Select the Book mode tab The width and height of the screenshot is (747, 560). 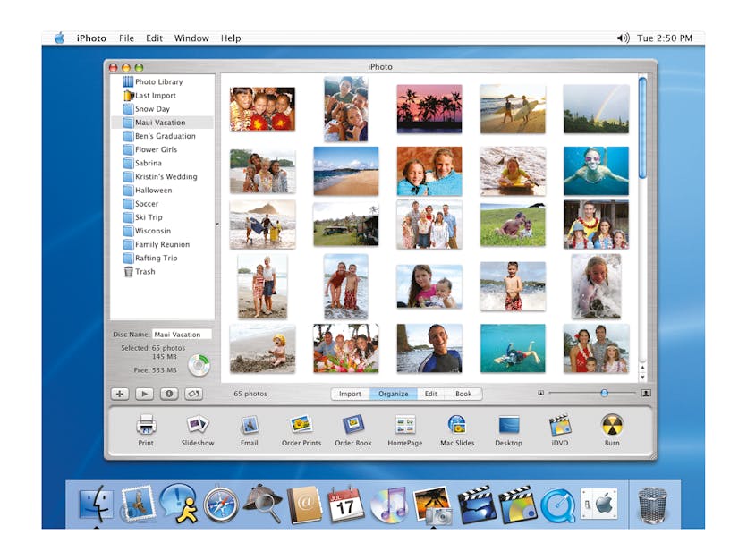click(x=463, y=394)
